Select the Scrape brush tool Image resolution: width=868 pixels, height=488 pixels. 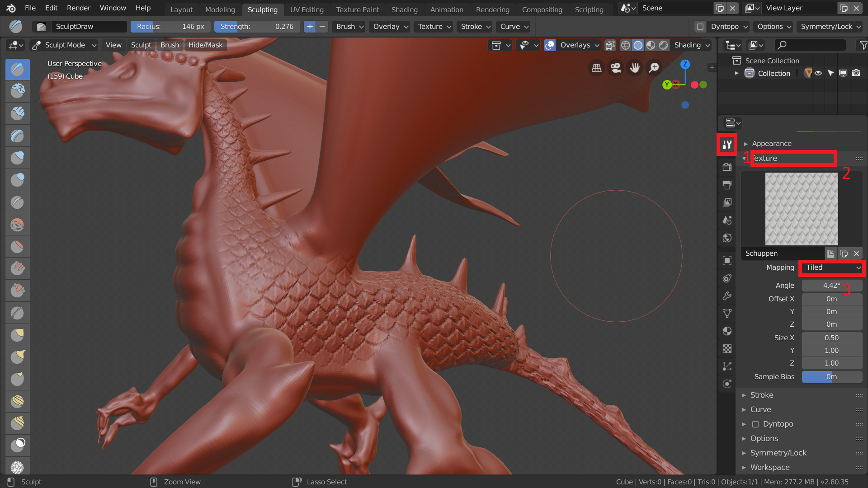coord(18,291)
